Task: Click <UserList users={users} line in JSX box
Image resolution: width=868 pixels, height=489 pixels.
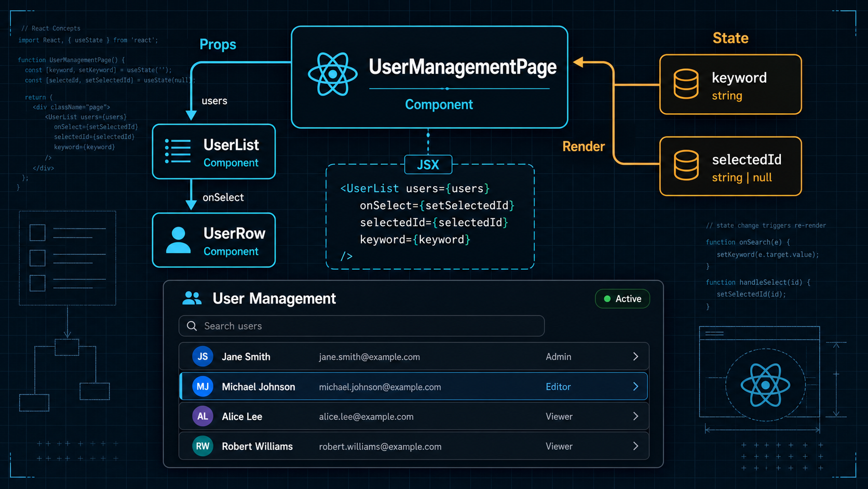Action: (x=415, y=189)
